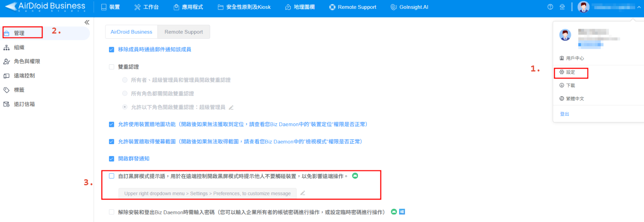Click pencil icon beside custom message field
This screenshot has height=222, width=644.
click(303, 193)
